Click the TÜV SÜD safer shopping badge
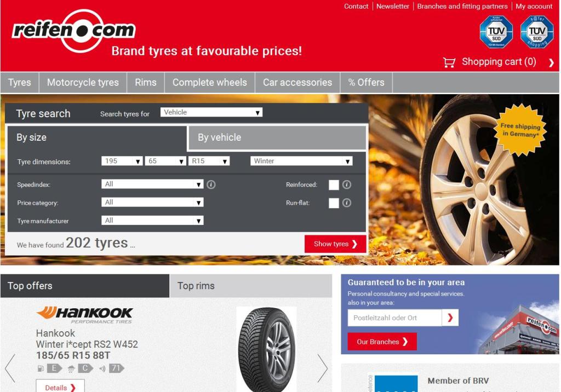The width and height of the screenshot is (561, 392). [537, 32]
